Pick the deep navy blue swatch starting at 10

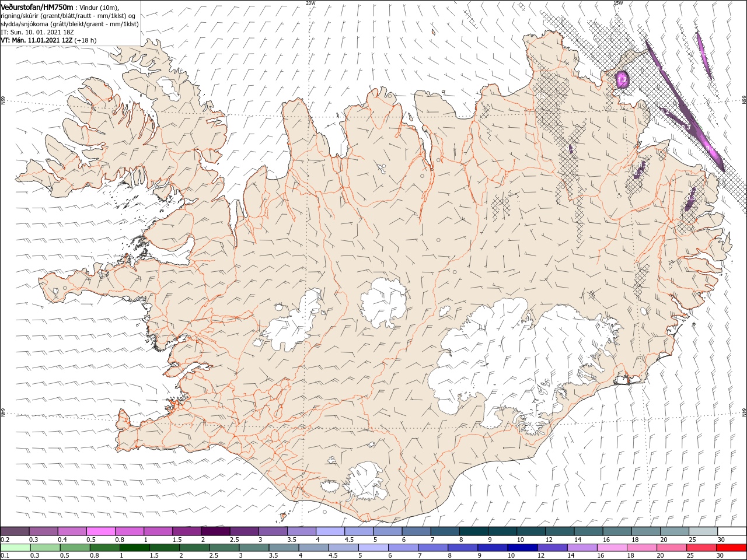coord(522,548)
